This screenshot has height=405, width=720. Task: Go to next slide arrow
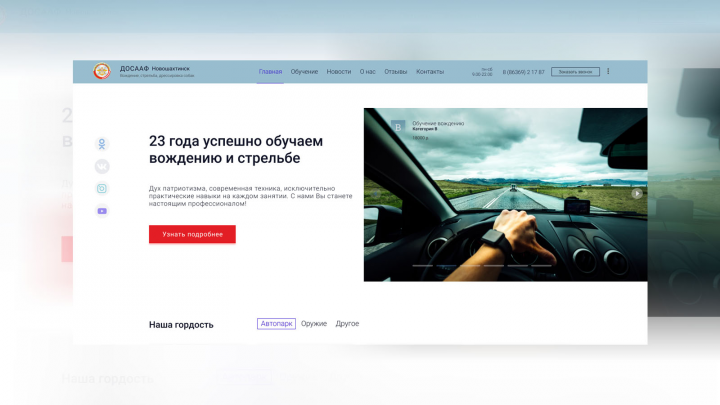(636, 193)
